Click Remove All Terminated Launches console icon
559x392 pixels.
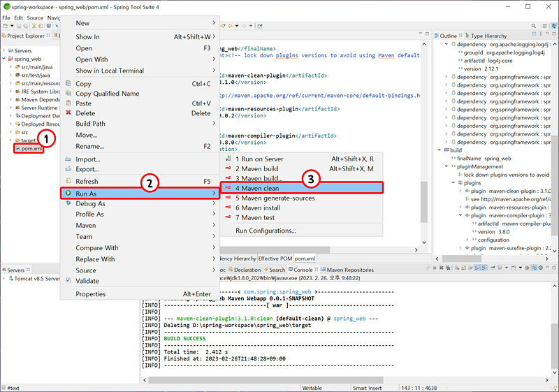coord(448,268)
